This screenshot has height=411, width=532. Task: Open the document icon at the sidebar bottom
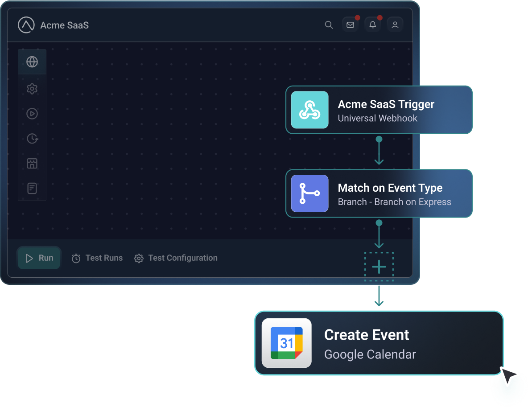pos(32,188)
